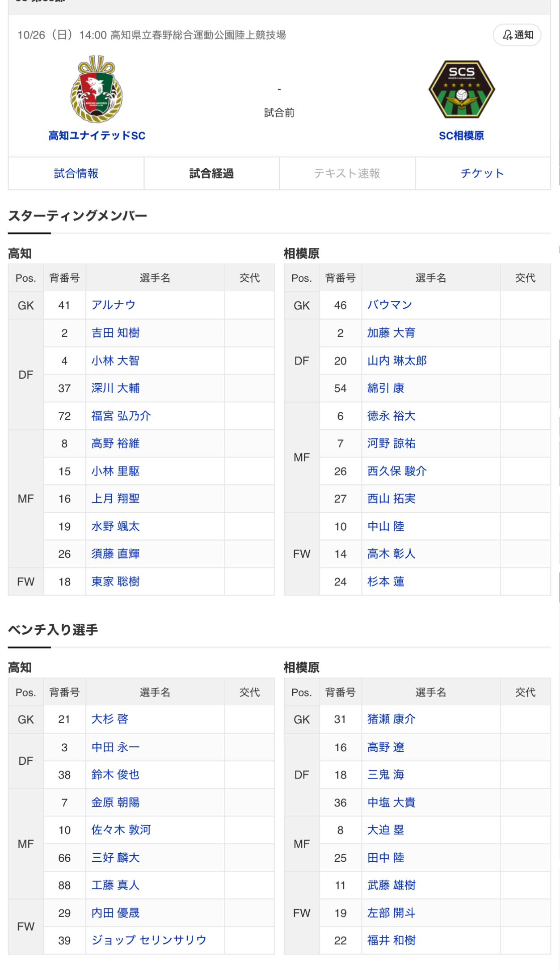Open the 高知ユナイテッドSC team link

(x=97, y=136)
